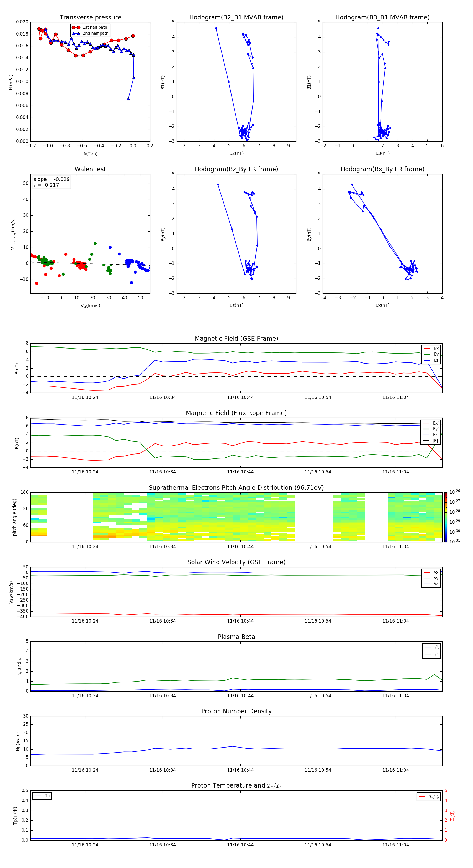
Task: Click the "A(T·m)" x-axis label
Action: (x=90, y=154)
